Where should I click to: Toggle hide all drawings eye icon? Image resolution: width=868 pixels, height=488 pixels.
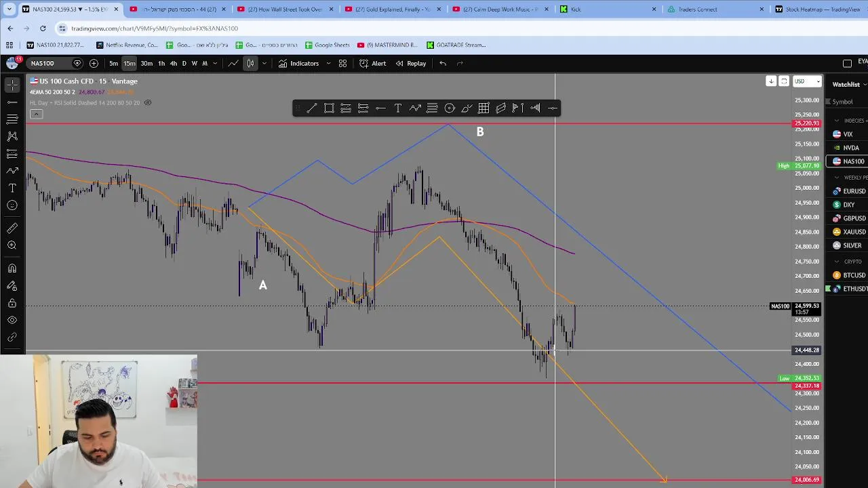pyautogui.click(x=12, y=320)
